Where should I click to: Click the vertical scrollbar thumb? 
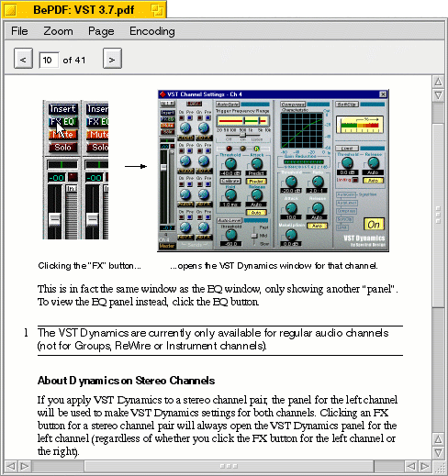[x=438, y=216]
